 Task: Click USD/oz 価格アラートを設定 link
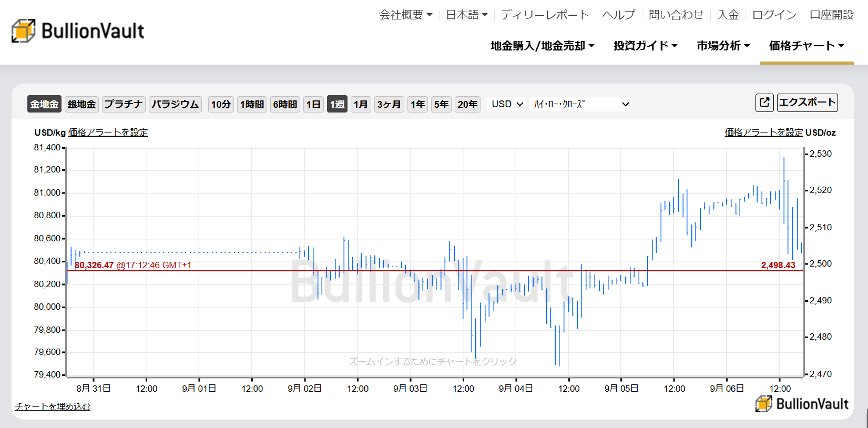[764, 133]
